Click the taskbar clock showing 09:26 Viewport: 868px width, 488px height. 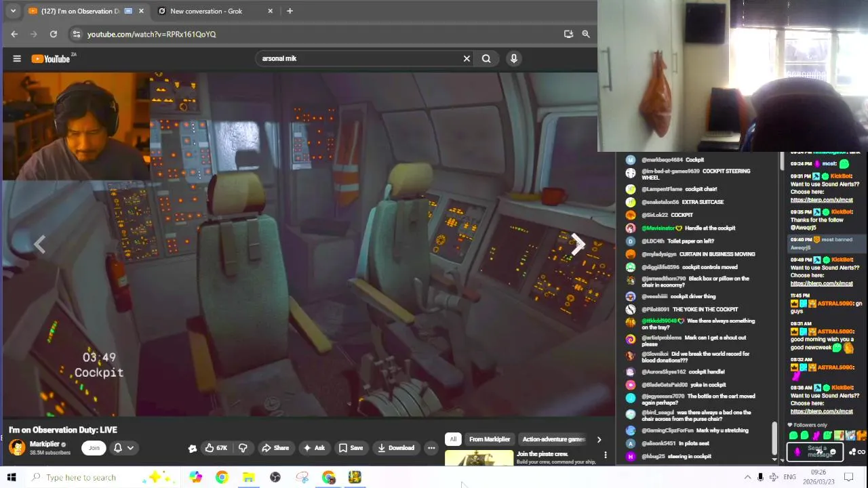pyautogui.click(x=818, y=477)
